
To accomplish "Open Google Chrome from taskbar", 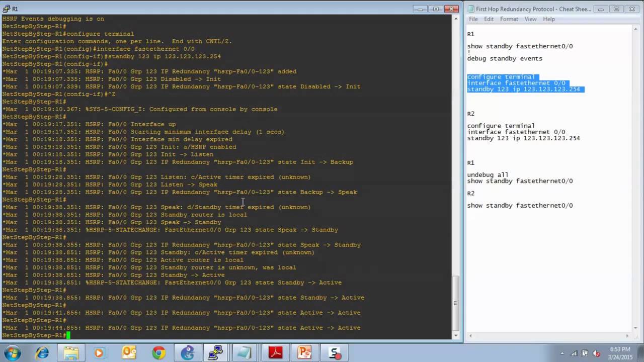I will point(158,353).
